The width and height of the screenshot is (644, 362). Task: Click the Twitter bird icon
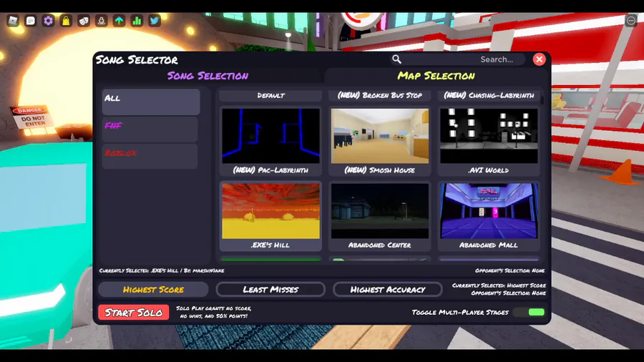pos(155,21)
